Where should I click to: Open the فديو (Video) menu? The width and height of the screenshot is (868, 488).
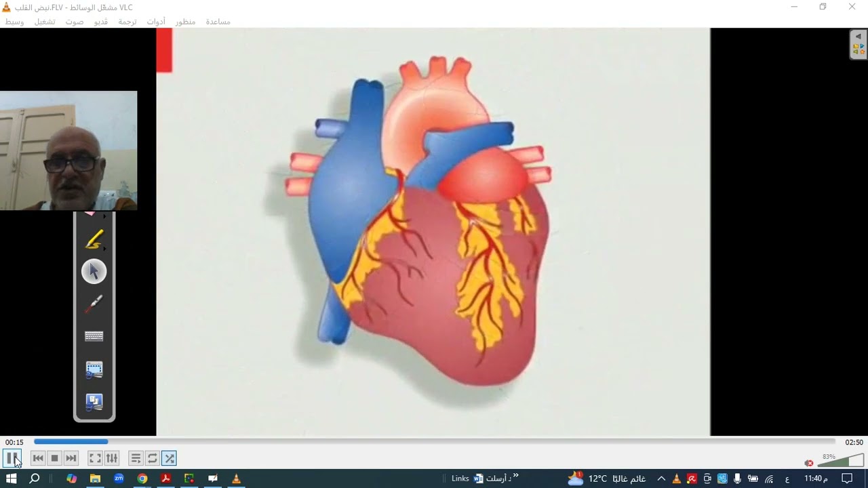(x=100, y=22)
